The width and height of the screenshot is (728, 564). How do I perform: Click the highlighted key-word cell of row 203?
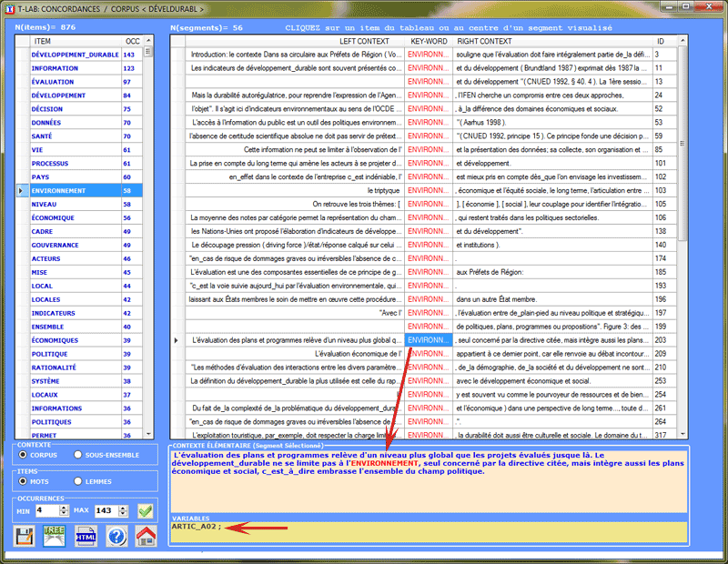coord(429,340)
